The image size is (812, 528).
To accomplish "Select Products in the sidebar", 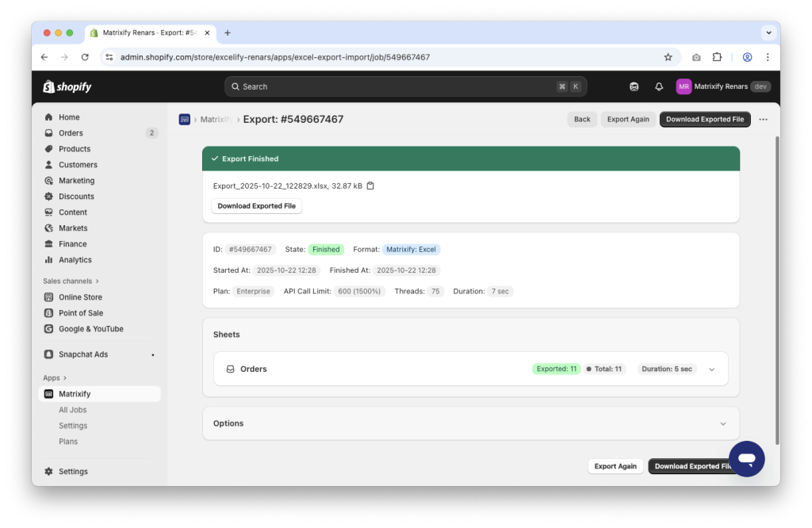I will tap(73, 148).
